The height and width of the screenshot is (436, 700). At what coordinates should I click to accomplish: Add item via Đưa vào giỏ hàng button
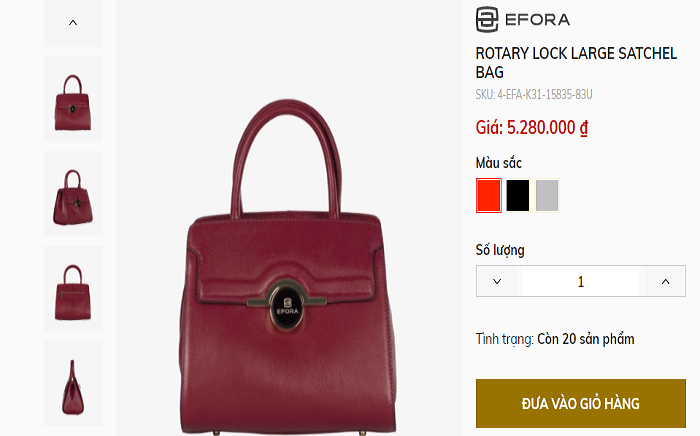(x=580, y=403)
